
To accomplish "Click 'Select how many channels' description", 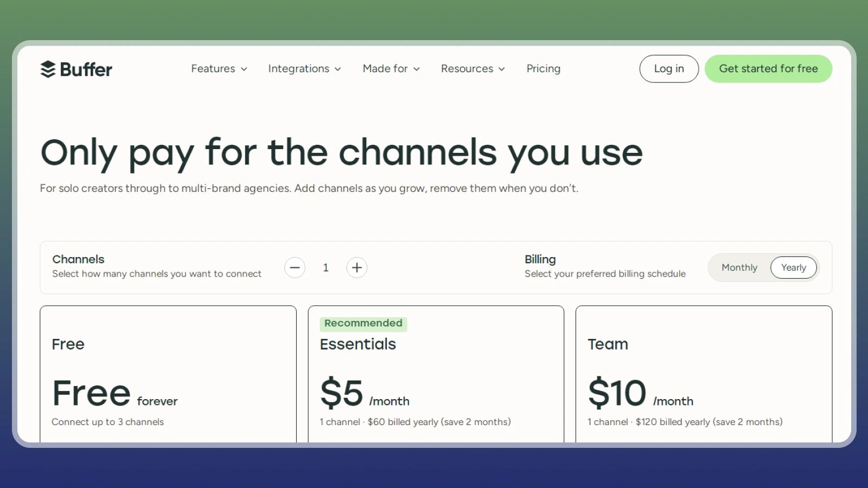I will tap(157, 274).
